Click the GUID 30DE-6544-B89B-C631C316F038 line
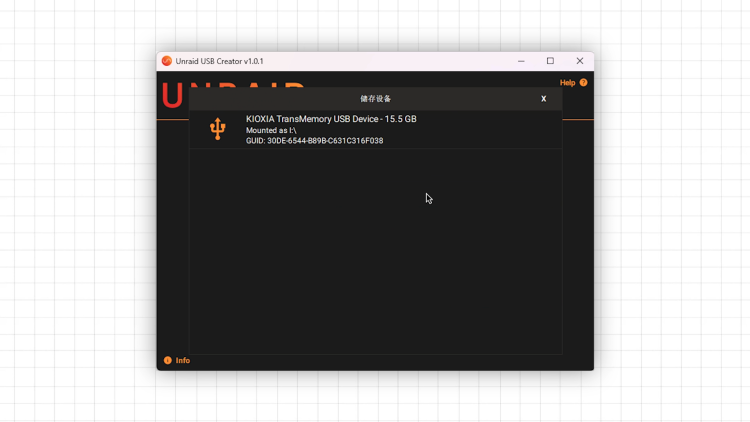This screenshot has width=750, height=422. point(314,141)
